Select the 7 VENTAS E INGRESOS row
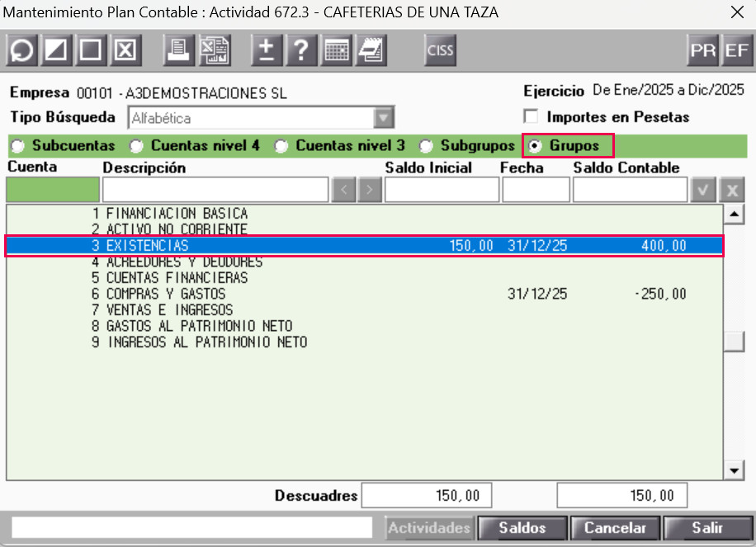756x547 pixels. [365, 310]
